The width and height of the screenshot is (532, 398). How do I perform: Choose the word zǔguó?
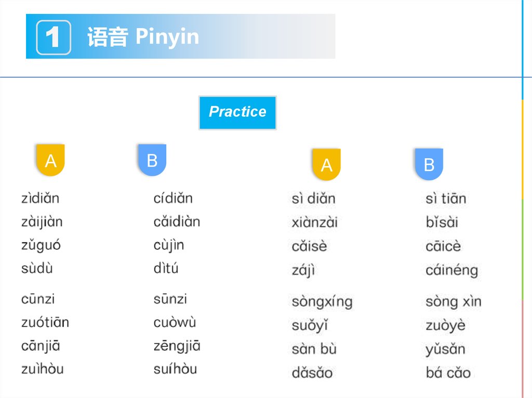click(x=41, y=245)
